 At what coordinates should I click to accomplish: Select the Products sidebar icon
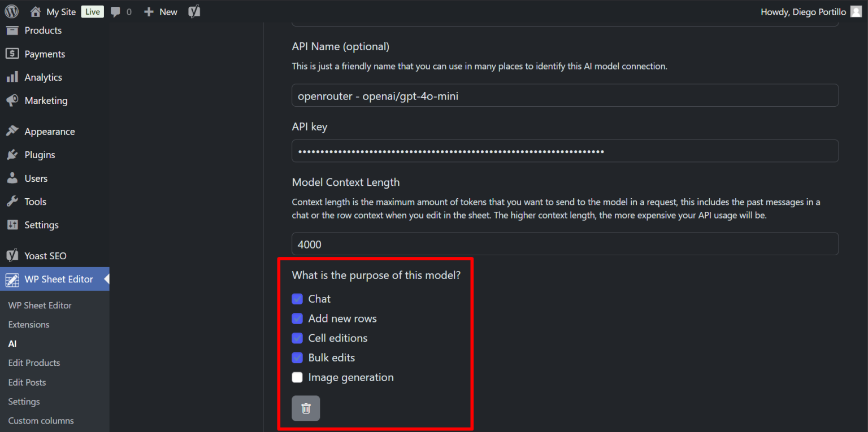pyautogui.click(x=12, y=30)
